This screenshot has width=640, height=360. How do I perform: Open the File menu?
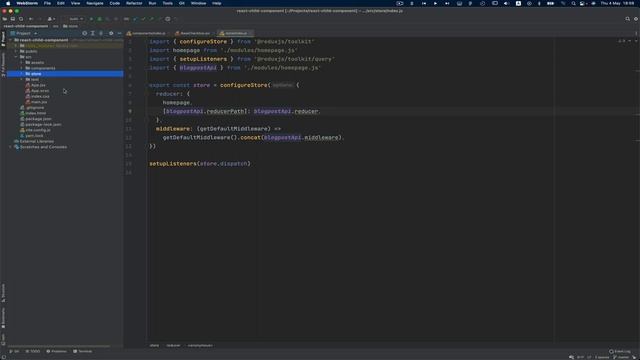47,3
